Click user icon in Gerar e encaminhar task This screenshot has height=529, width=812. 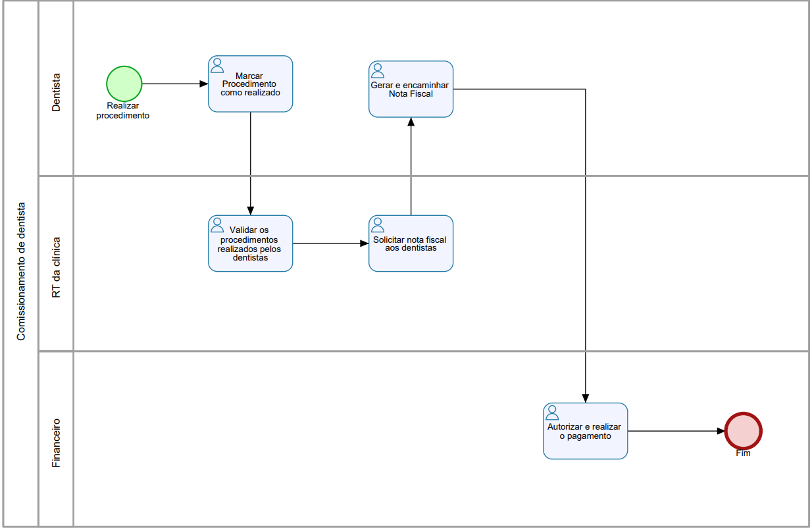tap(377, 70)
